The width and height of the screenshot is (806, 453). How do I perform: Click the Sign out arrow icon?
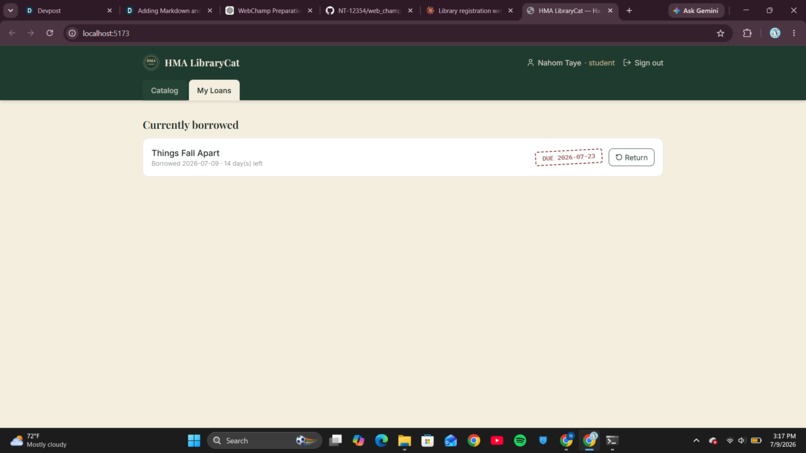(627, 62)
